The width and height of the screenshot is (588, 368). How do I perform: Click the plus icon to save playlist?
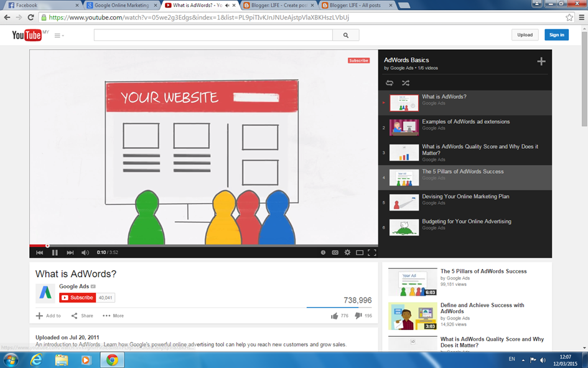point(541,62)
